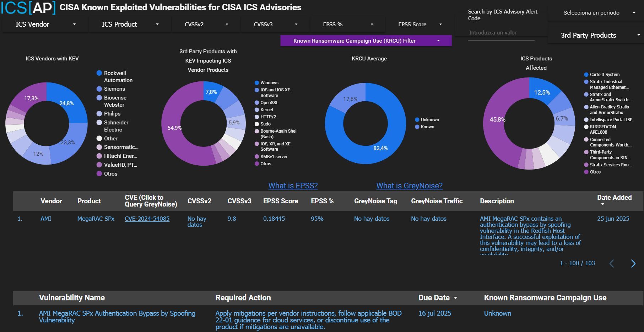The width and height of the screenshot is (644, 332).
Task: Click the Vendor column header
Action: point(51,201)
